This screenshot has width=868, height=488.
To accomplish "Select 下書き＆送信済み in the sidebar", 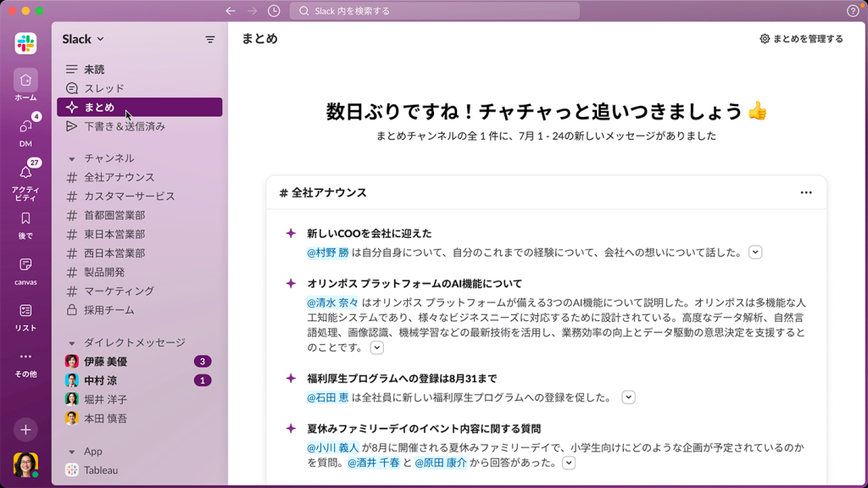I will point(124,126).
